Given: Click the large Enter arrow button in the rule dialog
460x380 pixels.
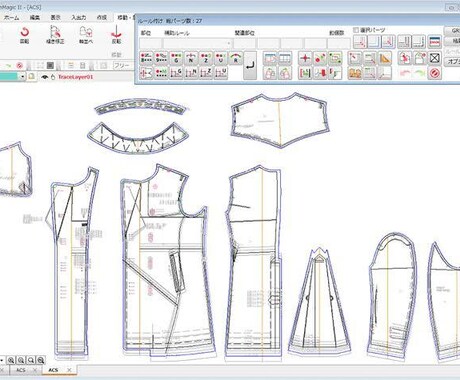Looking at the screenshot, I should click(x=250, y=66).
